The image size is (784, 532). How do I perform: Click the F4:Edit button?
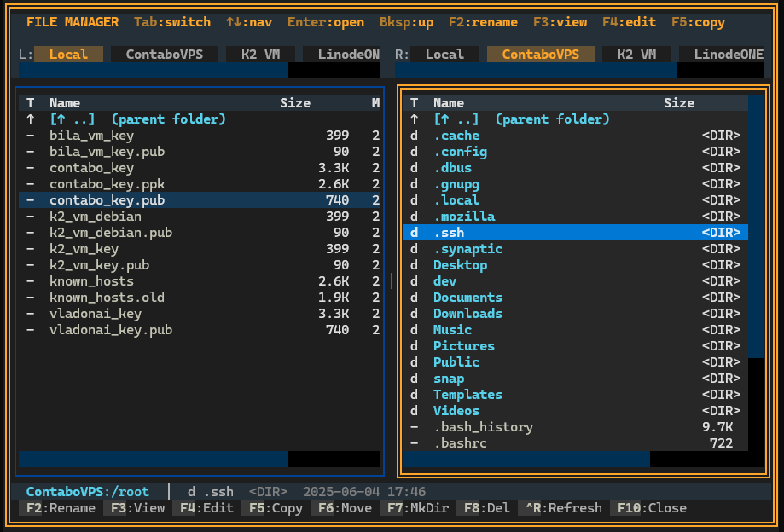click(204, 508)
